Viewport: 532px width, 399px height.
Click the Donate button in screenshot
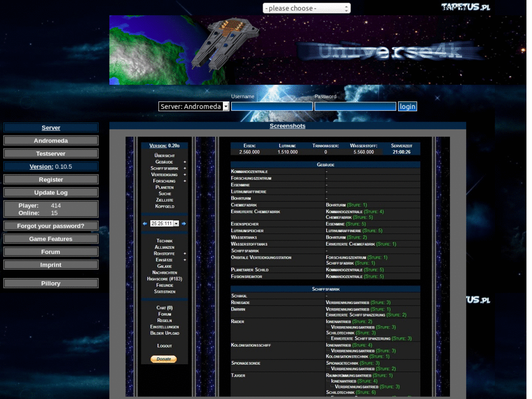pyautogui.click(x=164, y=359)
